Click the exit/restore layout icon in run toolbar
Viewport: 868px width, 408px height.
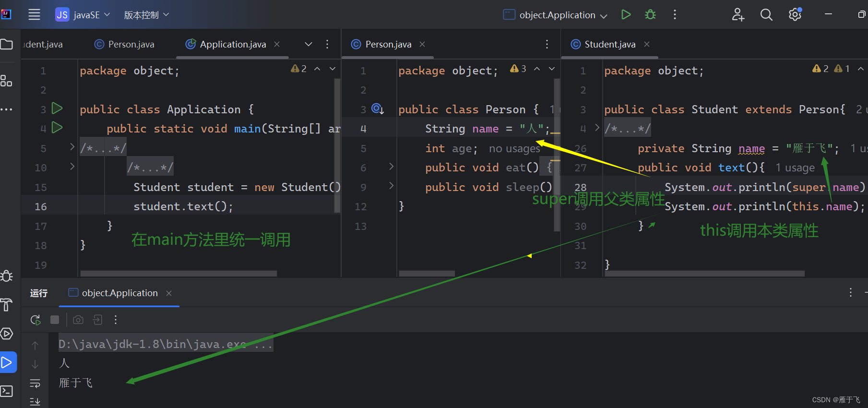[x=97, y=320]
